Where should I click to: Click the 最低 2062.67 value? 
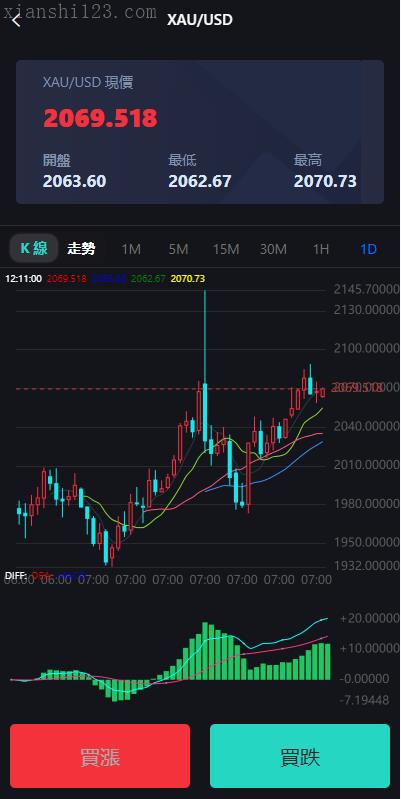click(200, 181)
